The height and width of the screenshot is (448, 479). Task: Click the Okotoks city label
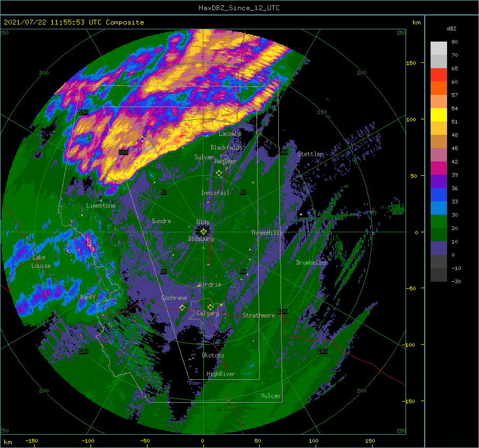(x=213, y=355)
